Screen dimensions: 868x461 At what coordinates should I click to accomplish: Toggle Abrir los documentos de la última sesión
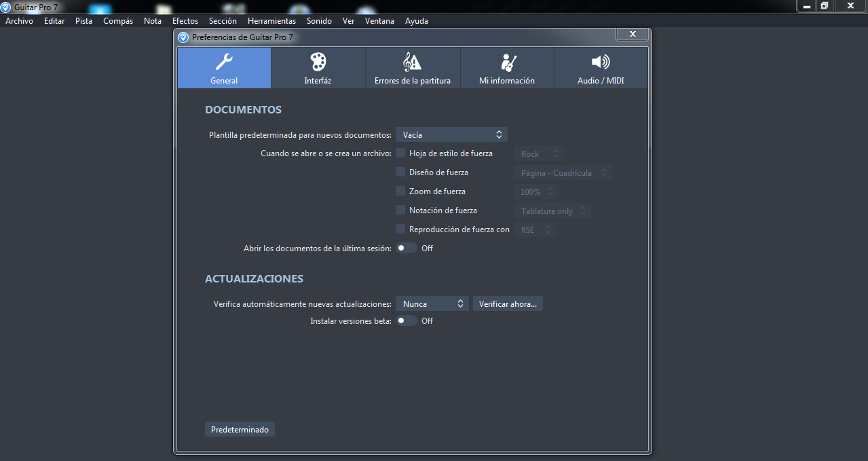click(x=407, y=248)
